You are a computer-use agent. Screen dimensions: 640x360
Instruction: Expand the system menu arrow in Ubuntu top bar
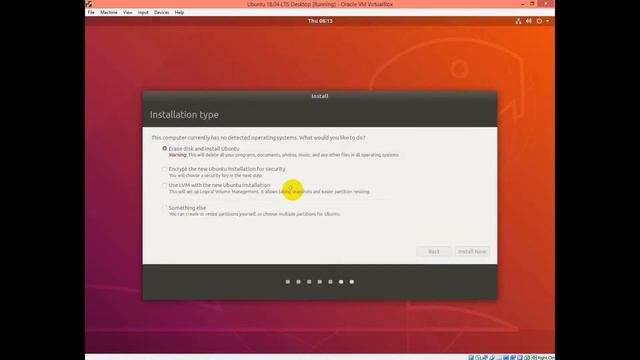pos(548,21)
